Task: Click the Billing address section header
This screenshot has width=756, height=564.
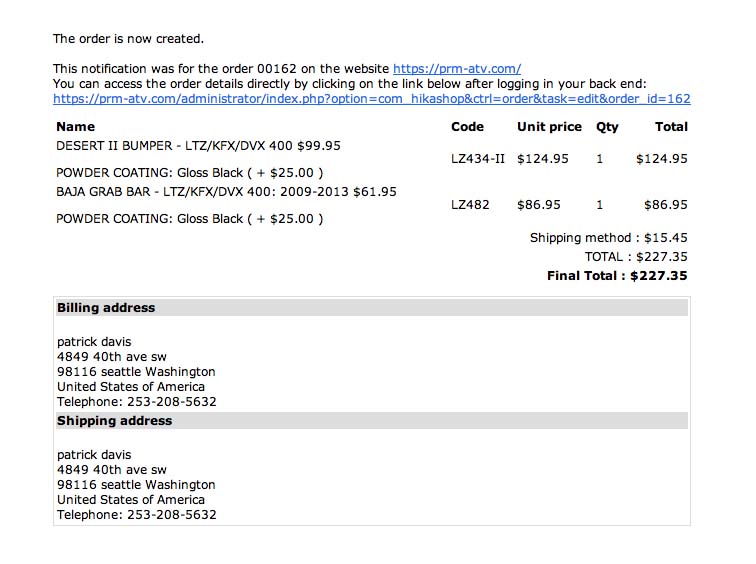Action: [106, 308]
